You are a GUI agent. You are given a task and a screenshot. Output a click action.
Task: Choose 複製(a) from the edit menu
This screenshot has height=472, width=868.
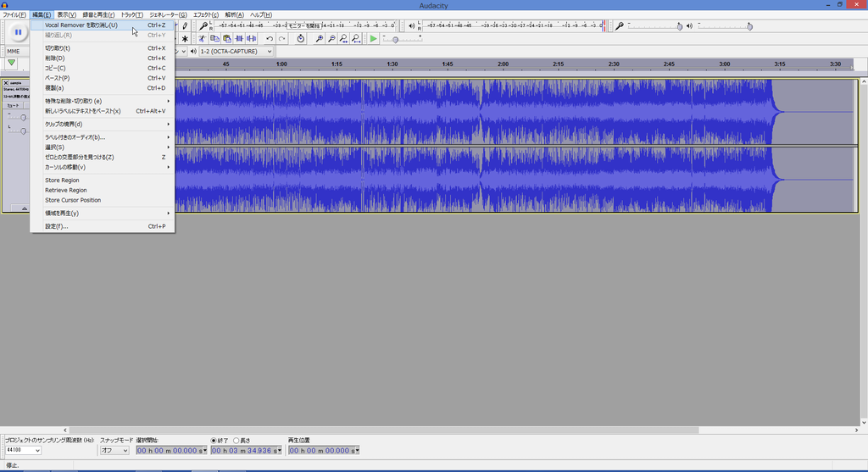click(103, 88)
